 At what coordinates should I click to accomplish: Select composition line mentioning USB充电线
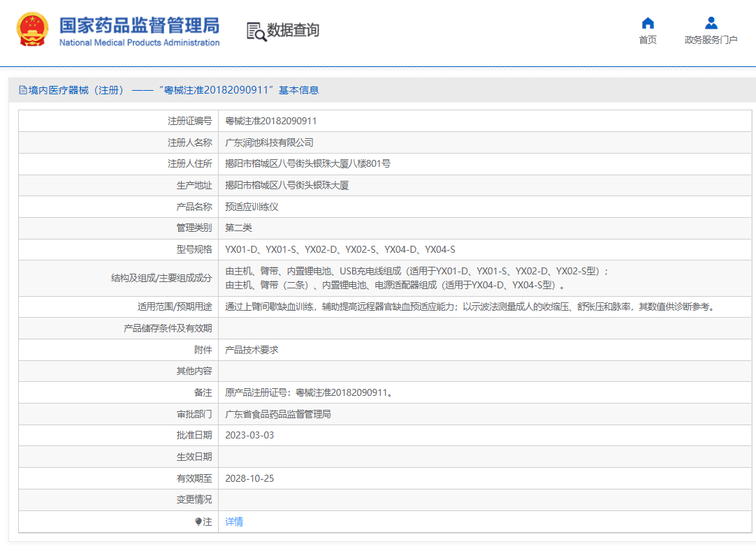(x=416, y=272)
